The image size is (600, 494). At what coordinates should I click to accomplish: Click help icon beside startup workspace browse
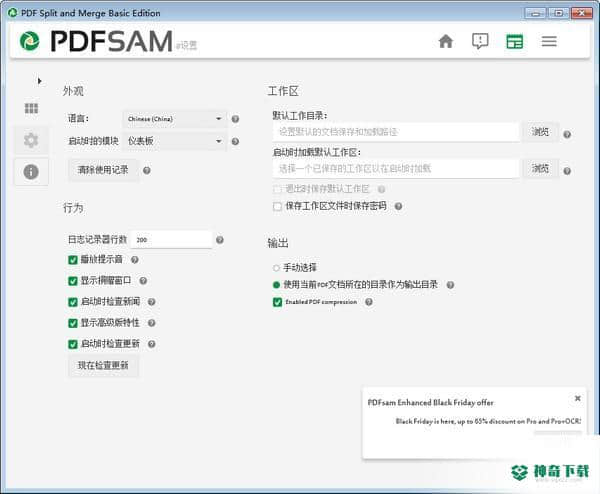[x=567, y=171]
